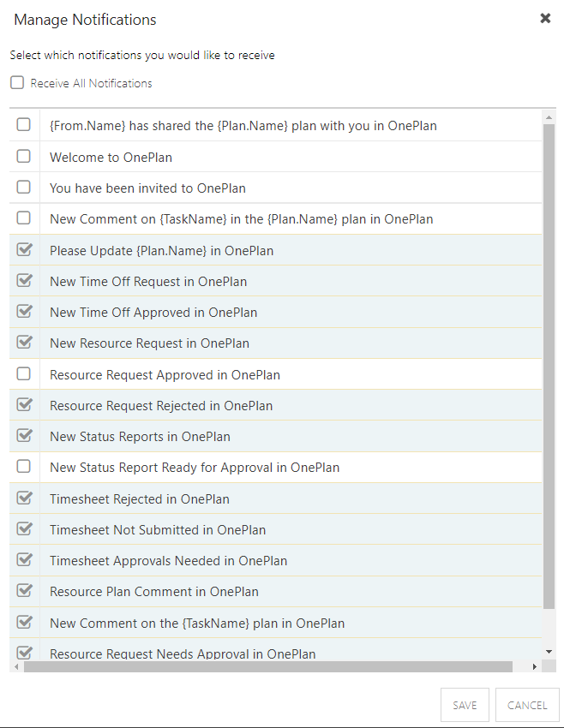Click 'New Time Off Approved in OnePlan' text
The height and width of the screenshot is (728, 564).
point(153,313)
